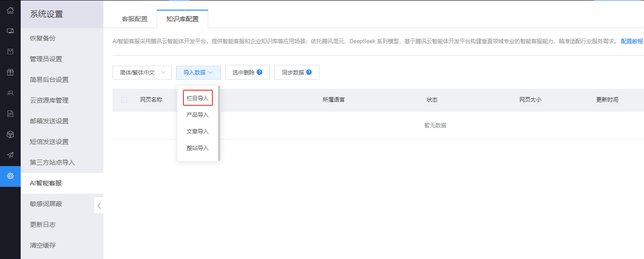Viewport: 644px width, 259px height.
Task: Click the home icon in the left rail
Action: coord(10,10)
